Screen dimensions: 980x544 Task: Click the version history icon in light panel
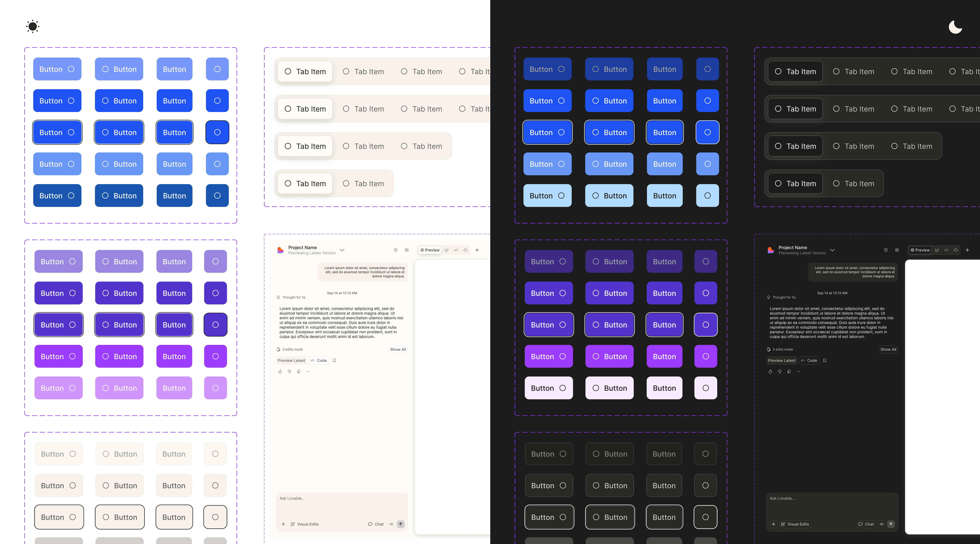tap(396, 250)
